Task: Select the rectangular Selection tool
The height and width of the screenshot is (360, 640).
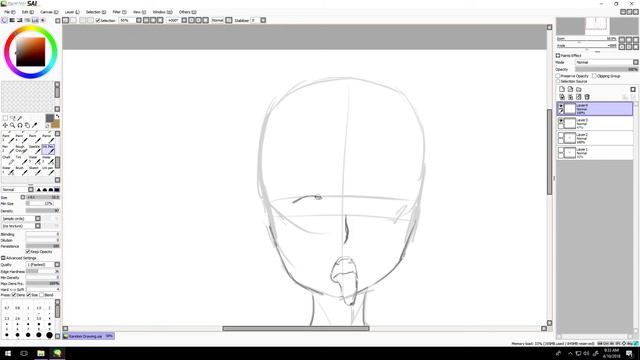Action: point(5,118)
